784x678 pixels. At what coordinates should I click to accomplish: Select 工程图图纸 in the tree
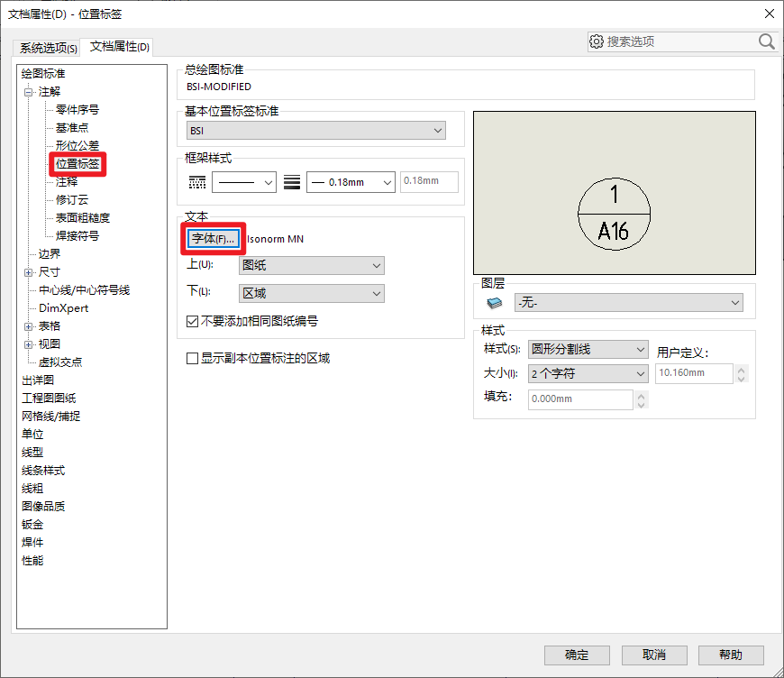(49, 399)
